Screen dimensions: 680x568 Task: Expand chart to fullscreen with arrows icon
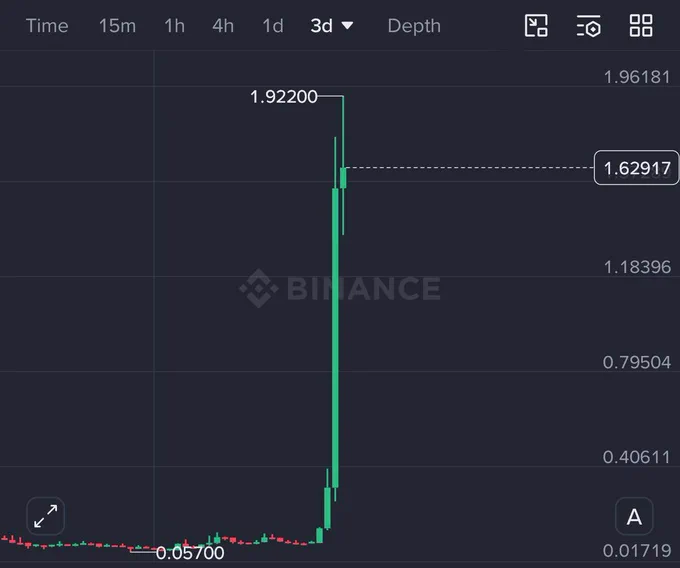tap(46, 516)
